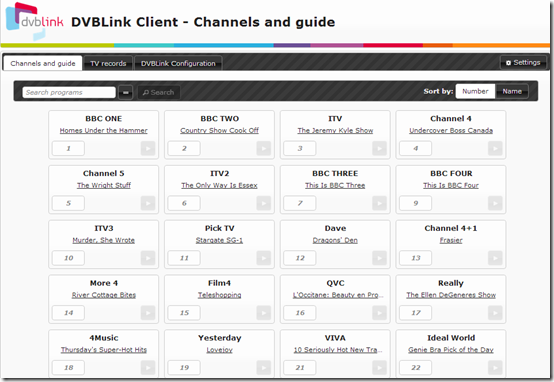Open Teleshopping program link
Image resolution: width=554 pixels, height=382 pixels.
(219, 295)
